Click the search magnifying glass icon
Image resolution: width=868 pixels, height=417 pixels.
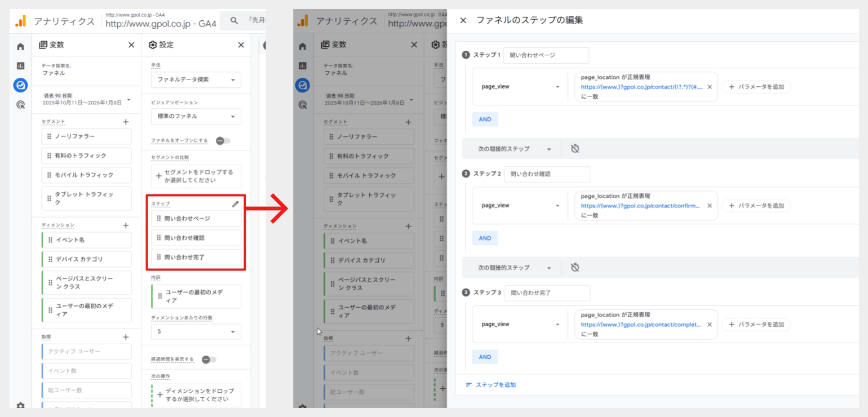coord(234,20)
